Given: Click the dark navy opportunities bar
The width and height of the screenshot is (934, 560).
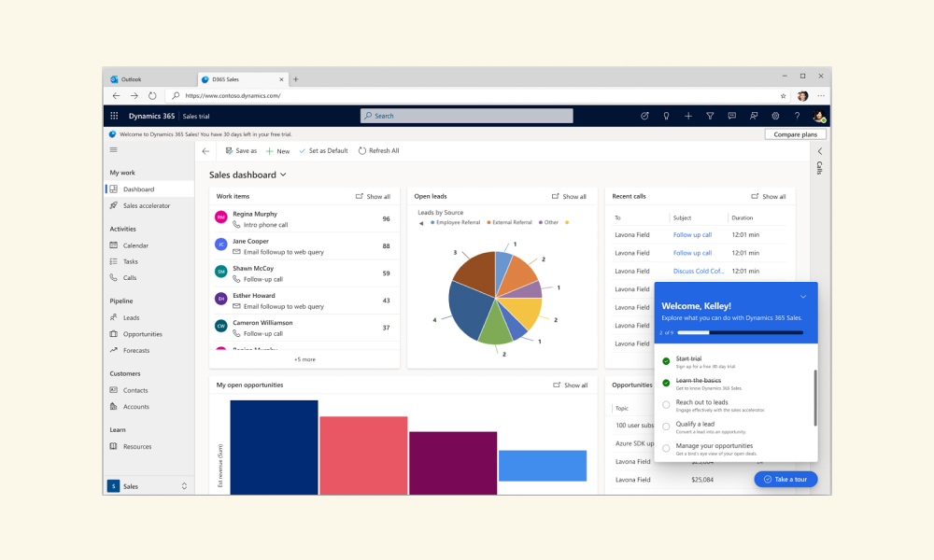Looking at the screenshot, I should click(274, 447).
